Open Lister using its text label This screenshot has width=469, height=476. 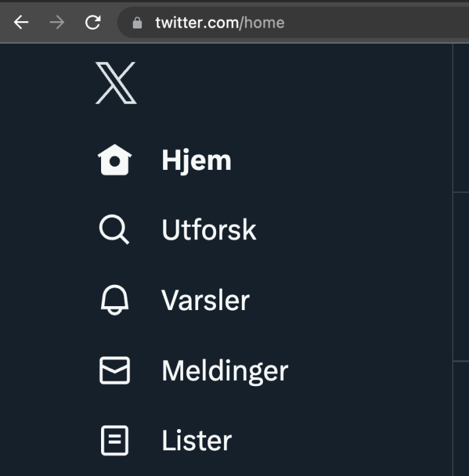(196, 441)
